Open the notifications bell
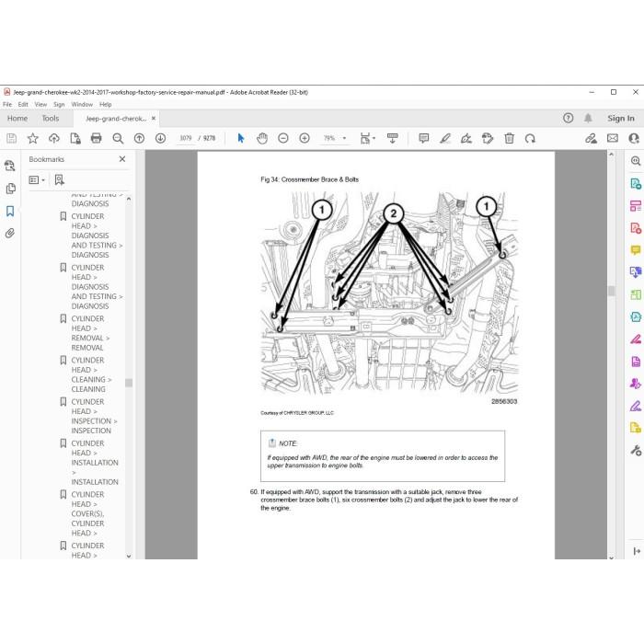This screenshot has height=644, width=644. (588, 119)
